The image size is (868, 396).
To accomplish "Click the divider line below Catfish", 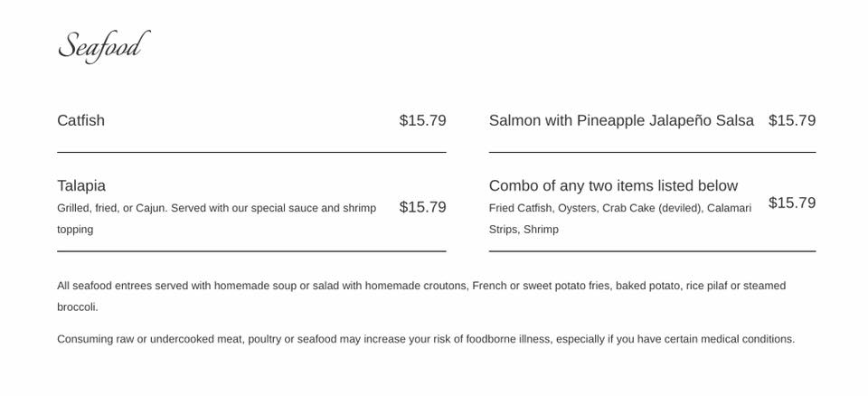I will [251, 152].
